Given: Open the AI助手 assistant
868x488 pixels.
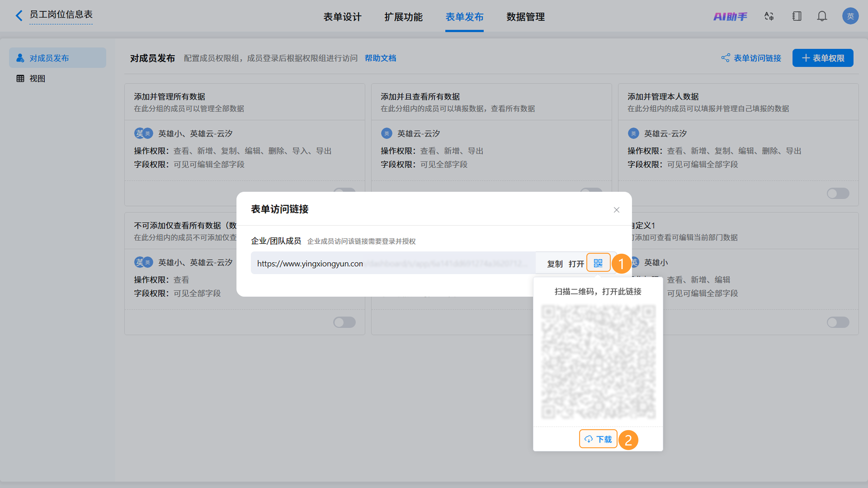Looking at the screenshot, I should point(730,16).
